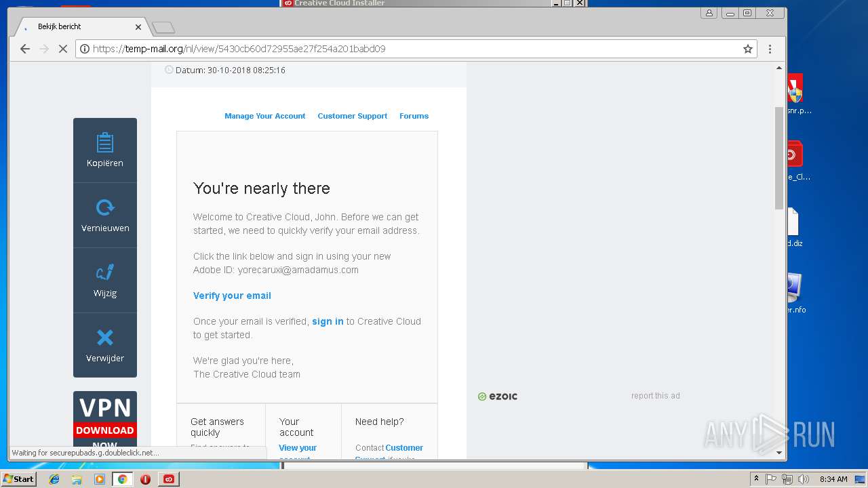Click the browser forward arrow
868x488 pixels.
pyautogui.click(x=44, y=49)
